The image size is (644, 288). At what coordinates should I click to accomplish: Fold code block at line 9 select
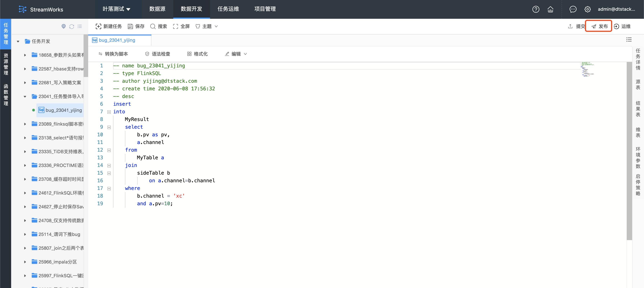(x=109, y=127)
